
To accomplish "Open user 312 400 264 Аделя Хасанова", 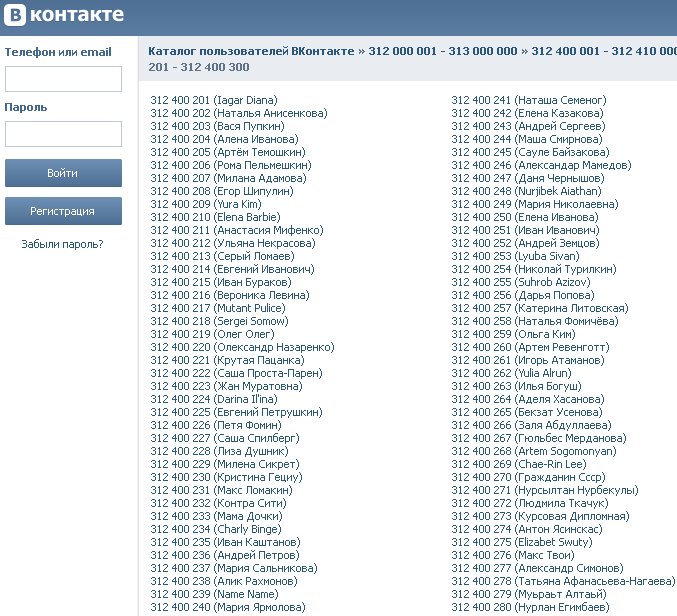I will pyautogui.click(x=528, y=399).
